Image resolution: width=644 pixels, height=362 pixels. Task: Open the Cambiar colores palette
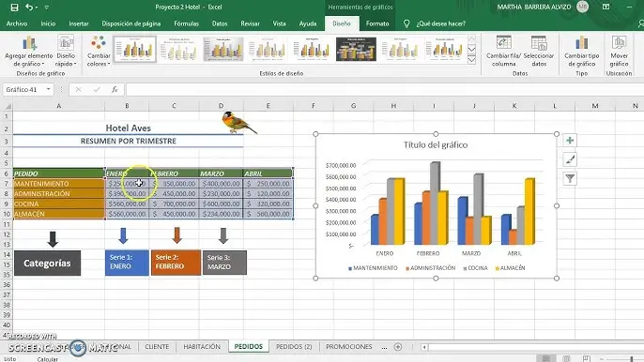click(99, 52)
